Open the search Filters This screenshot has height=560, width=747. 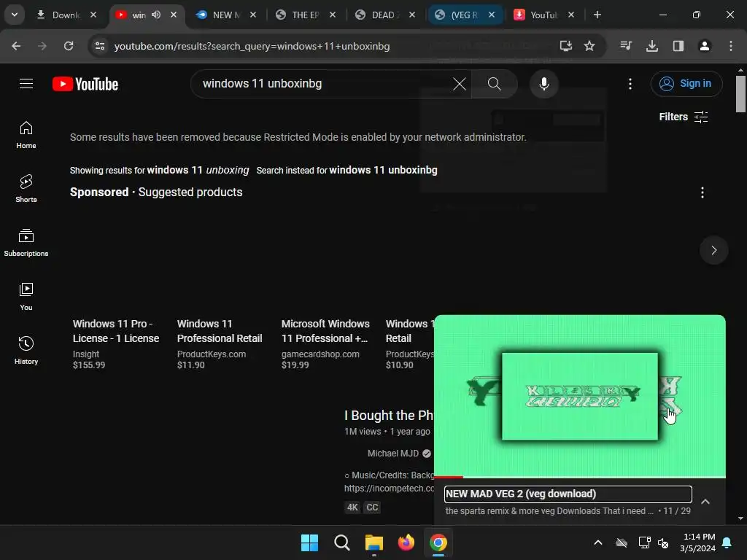pyautogui.click(x=683, y=117)
